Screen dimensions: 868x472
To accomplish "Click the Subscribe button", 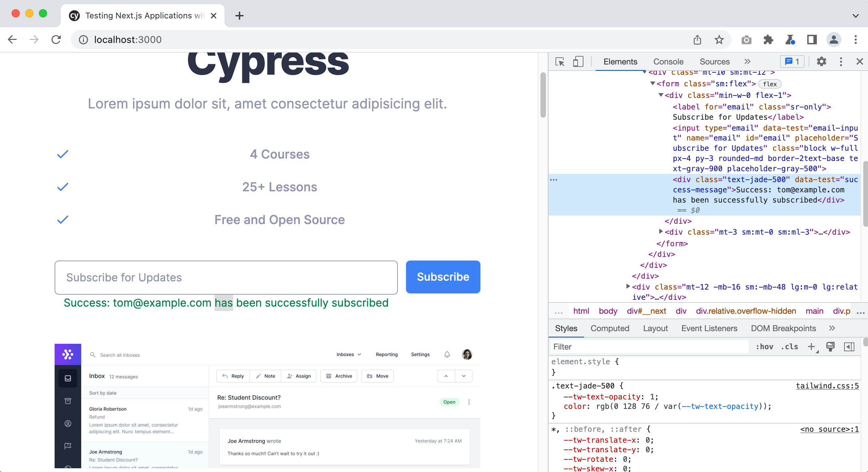I will tap(443, 277).
